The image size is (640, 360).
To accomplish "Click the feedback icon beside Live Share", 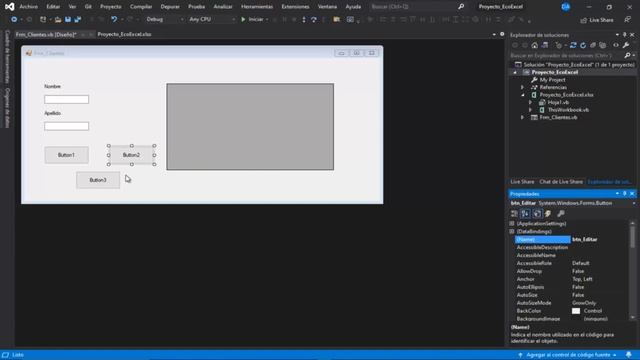I will [x=628, y=20].
